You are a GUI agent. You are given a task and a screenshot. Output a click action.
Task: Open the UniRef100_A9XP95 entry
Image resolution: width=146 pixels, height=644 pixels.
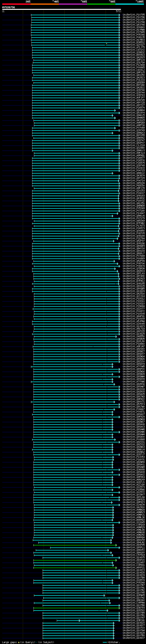[x=133, y=545]
